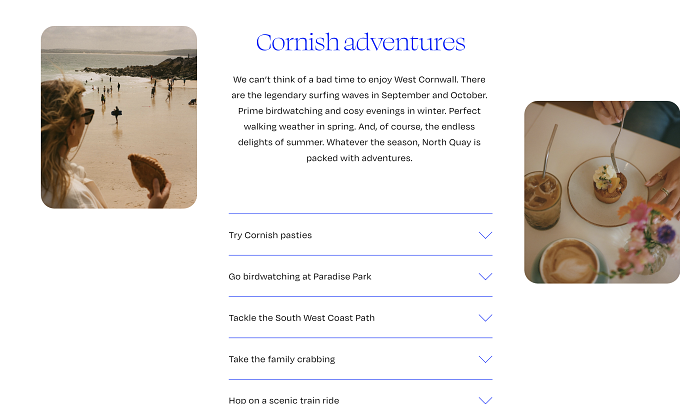Viewport: 680px width, 404px height.
Task: Expand the Take the family crabbing row text
Action: (282, 359)
